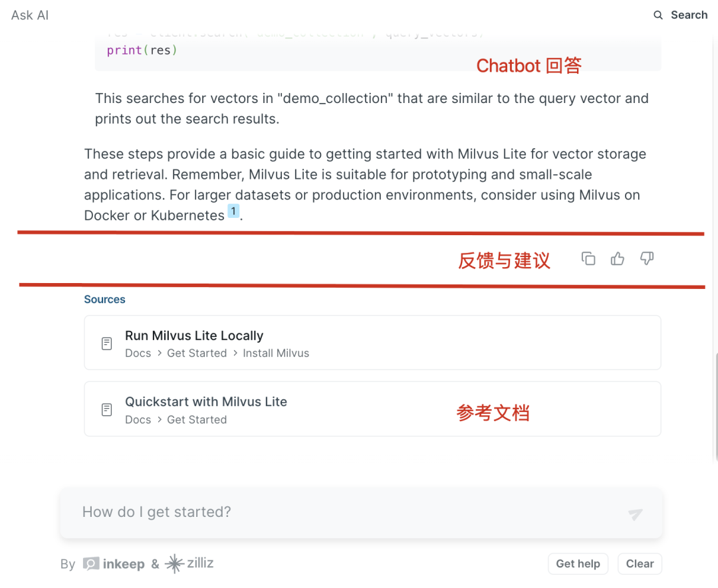Screen dimensions: 718x588
Task: Give the answer a thumbs up
Action: 617,258
